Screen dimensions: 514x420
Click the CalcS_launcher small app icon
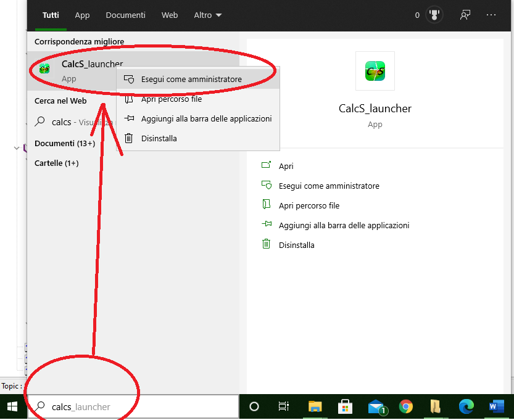[x=44, y=69]
